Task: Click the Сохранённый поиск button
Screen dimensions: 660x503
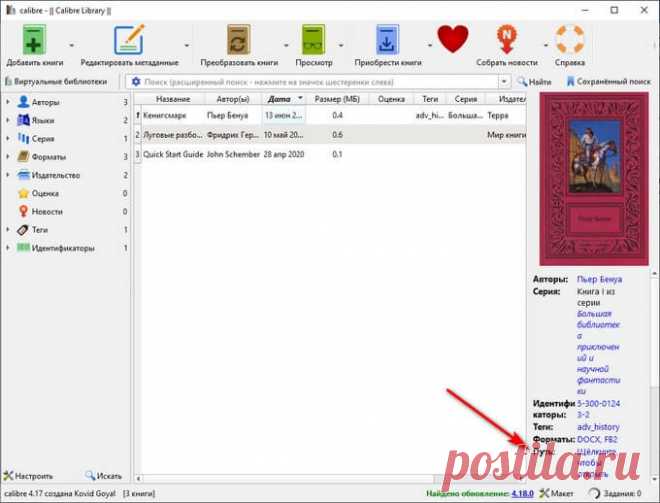Action: (x=608, y=82)
